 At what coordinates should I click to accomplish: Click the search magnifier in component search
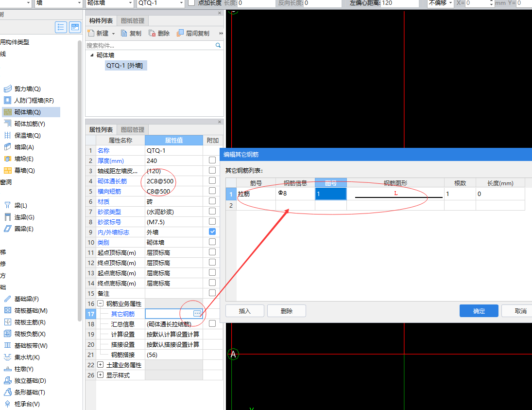(x=218, y=45)
